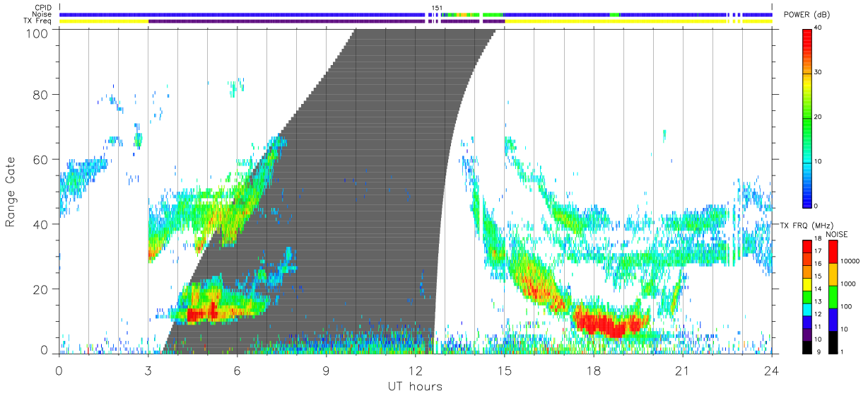Click the 20 tick on the Range Gate axis
This screenshot has height=401, width=868.
point(42,289)
